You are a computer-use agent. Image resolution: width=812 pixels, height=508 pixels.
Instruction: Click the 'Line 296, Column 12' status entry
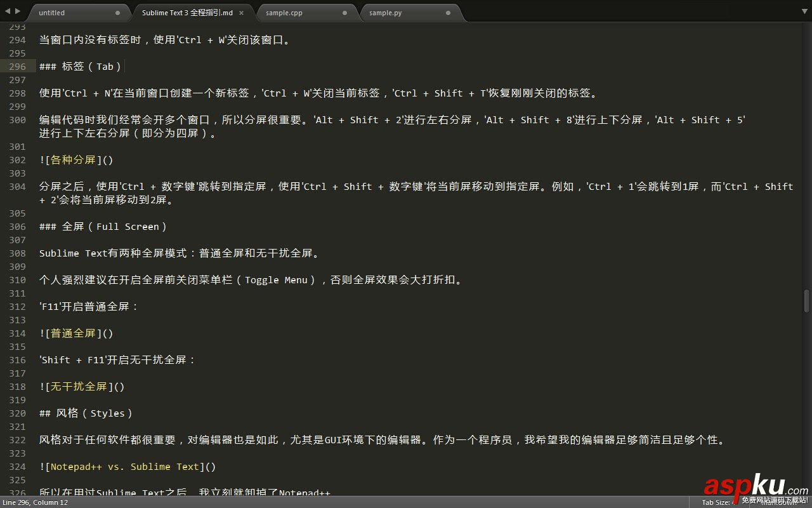35,502
